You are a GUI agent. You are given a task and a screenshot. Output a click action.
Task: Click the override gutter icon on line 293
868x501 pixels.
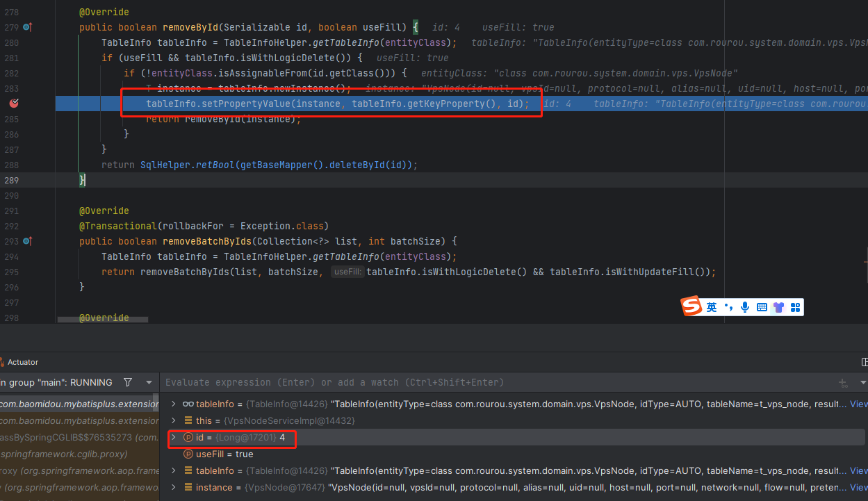pyautogui.click(x=27, y=241)
